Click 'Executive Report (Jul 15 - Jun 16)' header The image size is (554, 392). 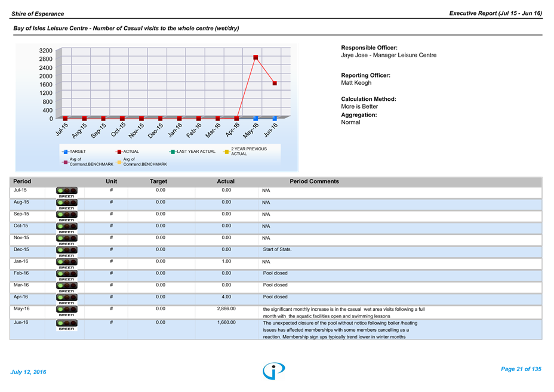tap(495, 13)
